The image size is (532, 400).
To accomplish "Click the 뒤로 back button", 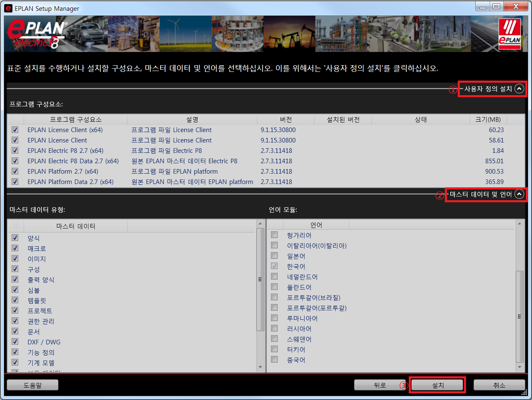I will point(380,385).
